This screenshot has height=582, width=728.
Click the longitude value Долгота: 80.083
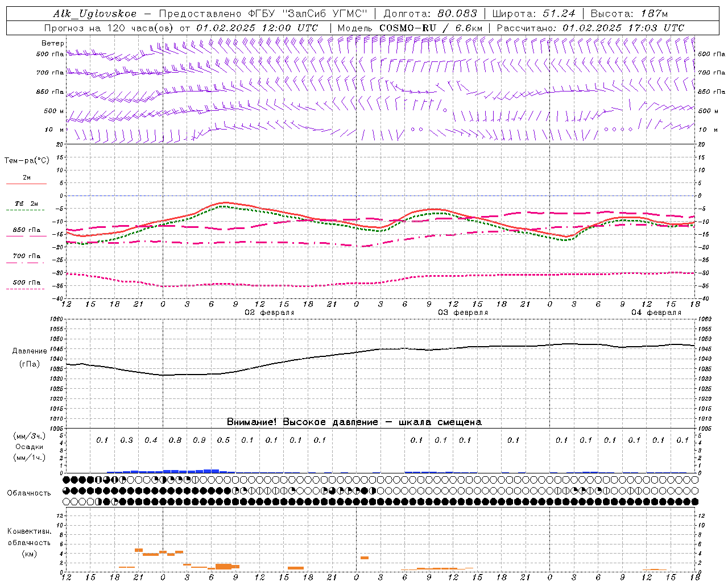point(430,14)
